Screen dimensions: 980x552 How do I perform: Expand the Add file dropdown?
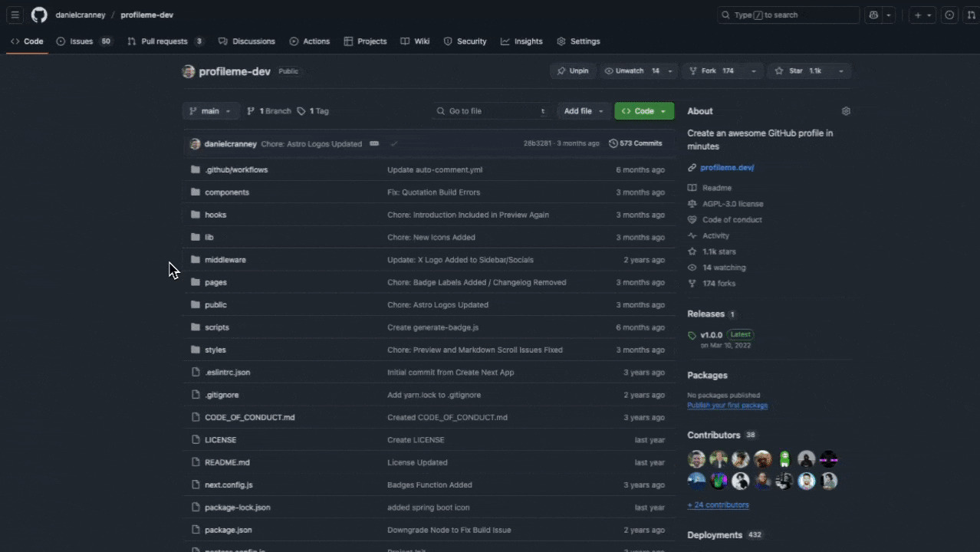click(583, 110)
